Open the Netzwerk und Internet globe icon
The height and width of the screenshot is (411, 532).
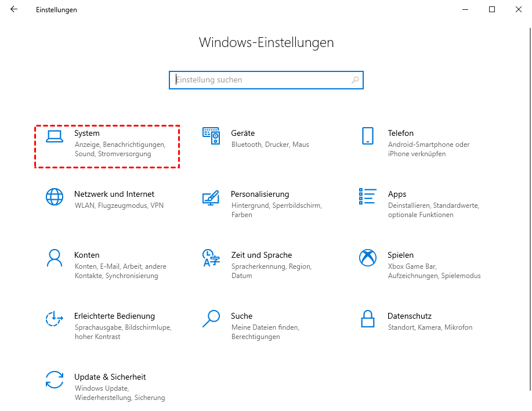click(x=55, y=197)
